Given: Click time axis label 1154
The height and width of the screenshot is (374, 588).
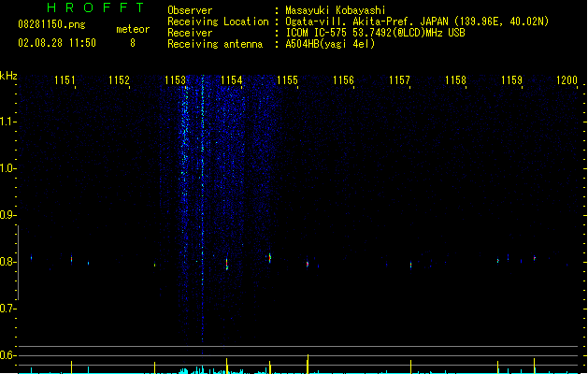Looking at the screenshot, I should [232, 80].
